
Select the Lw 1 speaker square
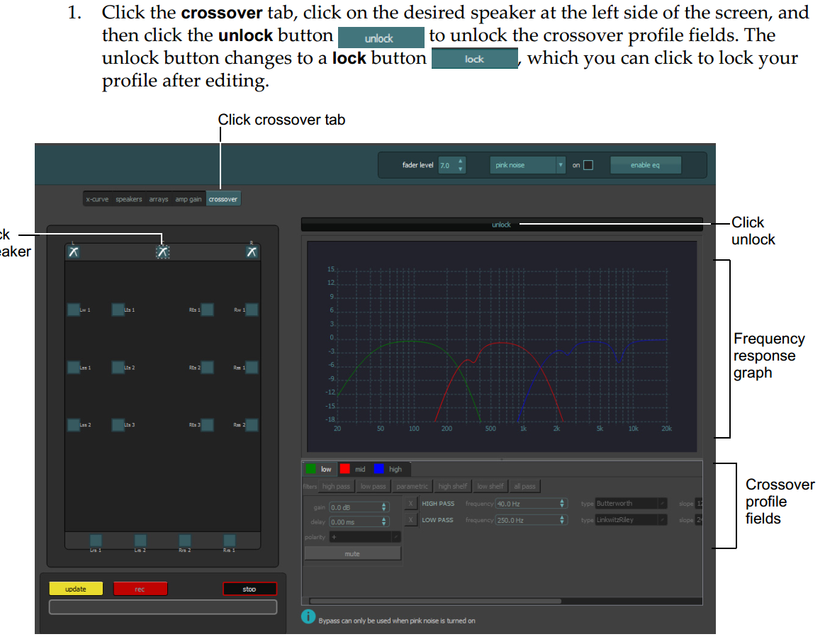pos(74,310)
